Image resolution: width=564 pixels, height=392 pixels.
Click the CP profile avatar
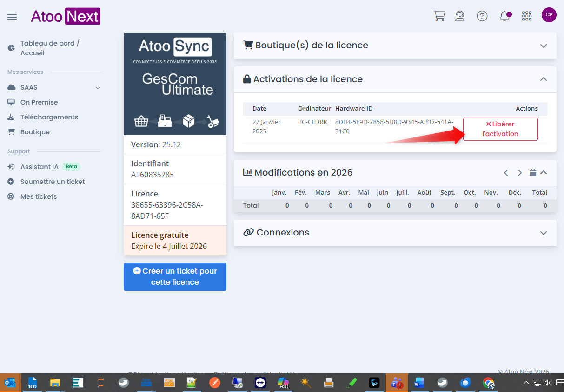click(x=549, y=15)
